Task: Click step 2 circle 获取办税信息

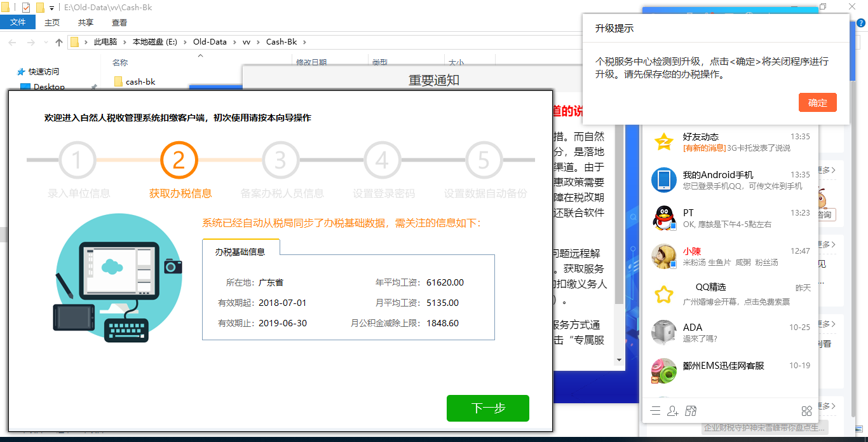Action: pyautogui.click(x=179, y=161)
